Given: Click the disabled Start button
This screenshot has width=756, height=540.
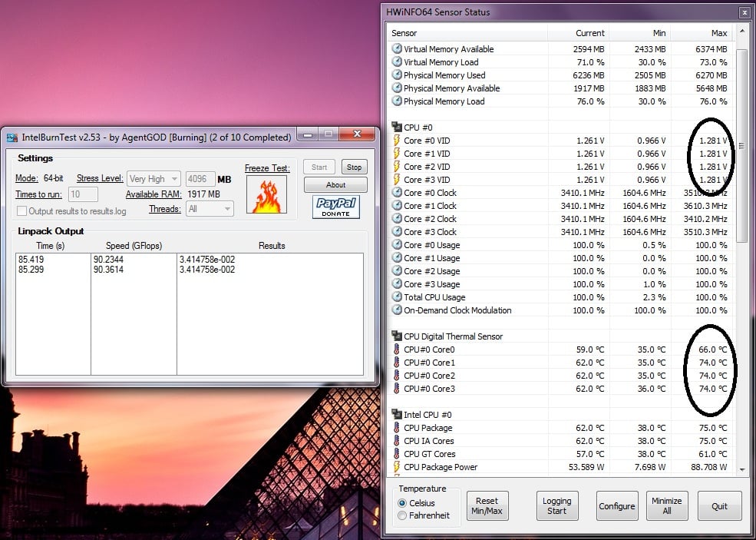Looking at the screenshot, I should pyautogui.click(x=319, y=167).
